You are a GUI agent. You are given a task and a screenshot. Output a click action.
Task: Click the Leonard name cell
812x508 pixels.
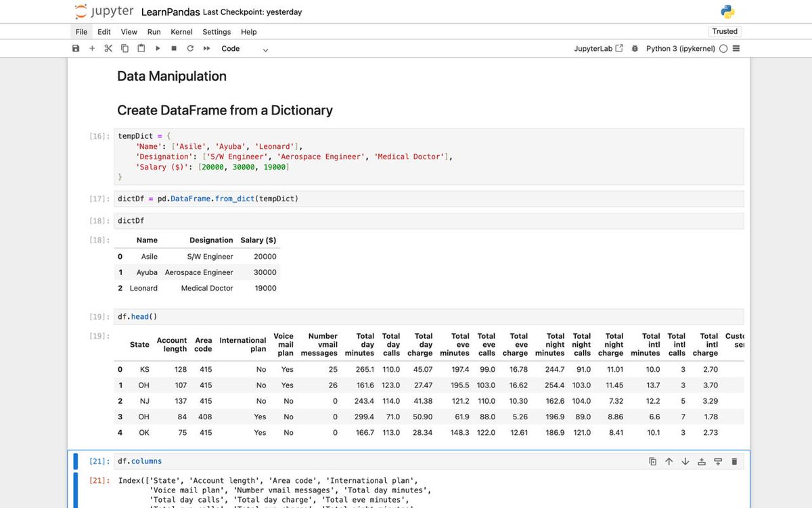coord(143,288)
